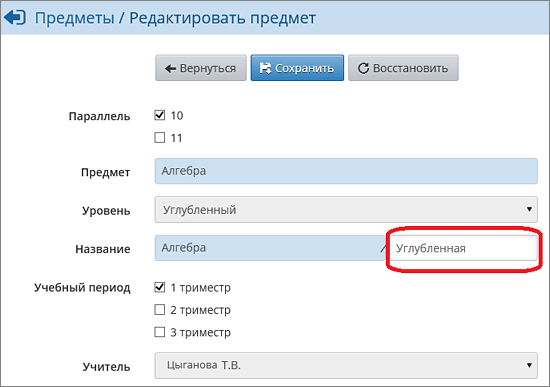
Task: Open the Учитель dropdown arrow
Action: point(529,365)
